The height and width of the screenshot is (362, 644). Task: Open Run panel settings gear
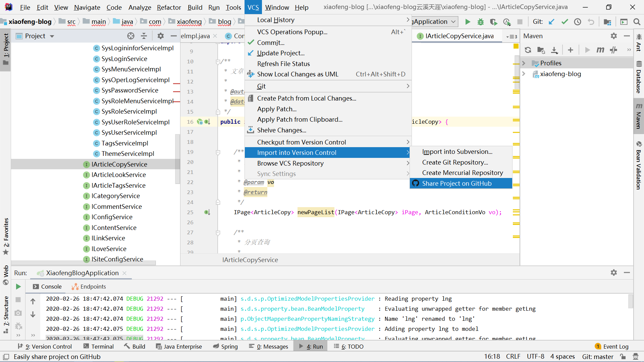point(614,273)
